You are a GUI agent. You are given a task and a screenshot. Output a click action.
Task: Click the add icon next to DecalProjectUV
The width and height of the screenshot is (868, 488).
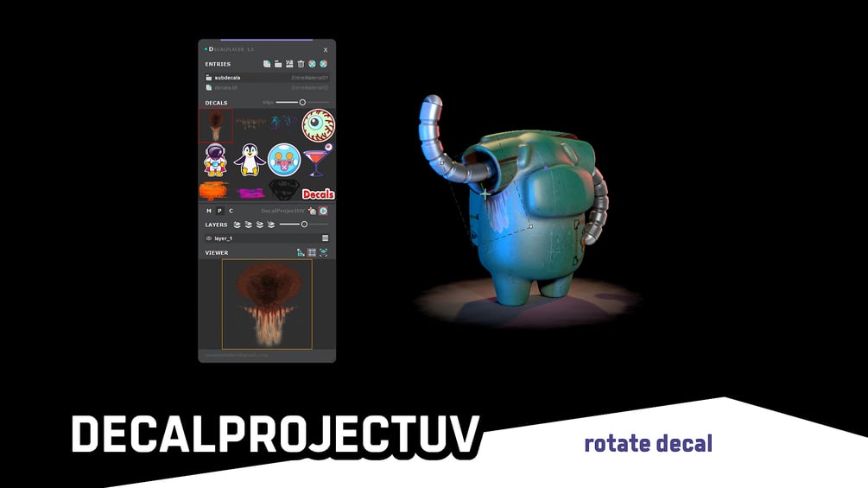(312, 211)
